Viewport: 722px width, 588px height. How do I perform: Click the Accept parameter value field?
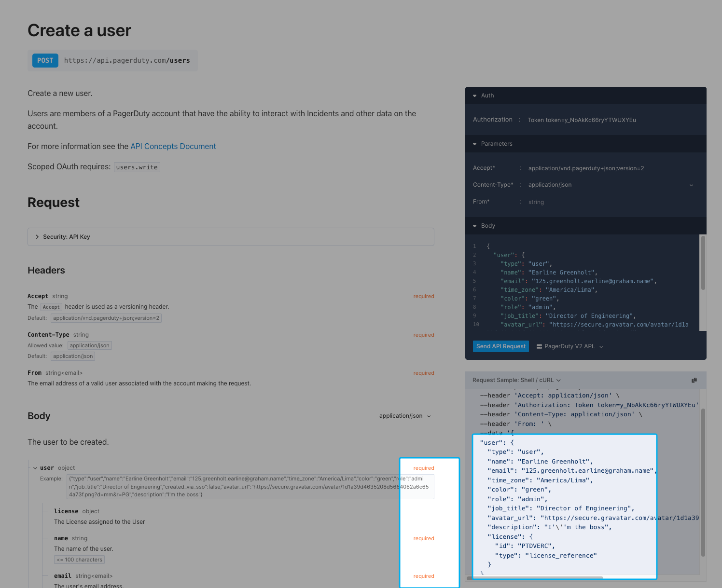(611, 168)
